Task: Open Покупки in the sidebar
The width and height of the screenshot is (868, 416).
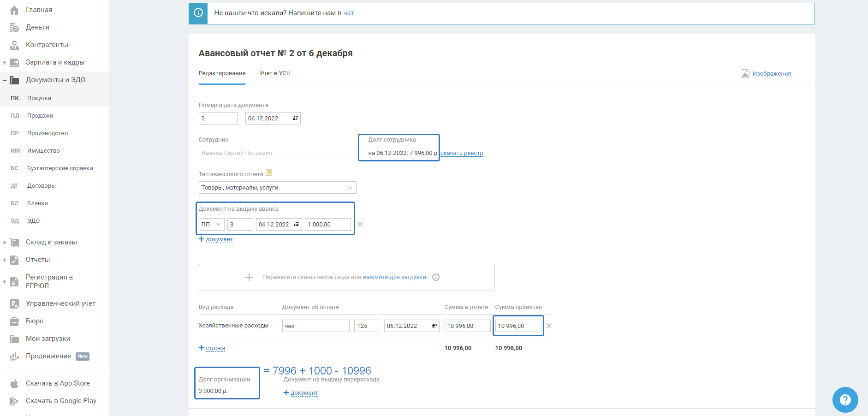Action: (x=39, y=98)
